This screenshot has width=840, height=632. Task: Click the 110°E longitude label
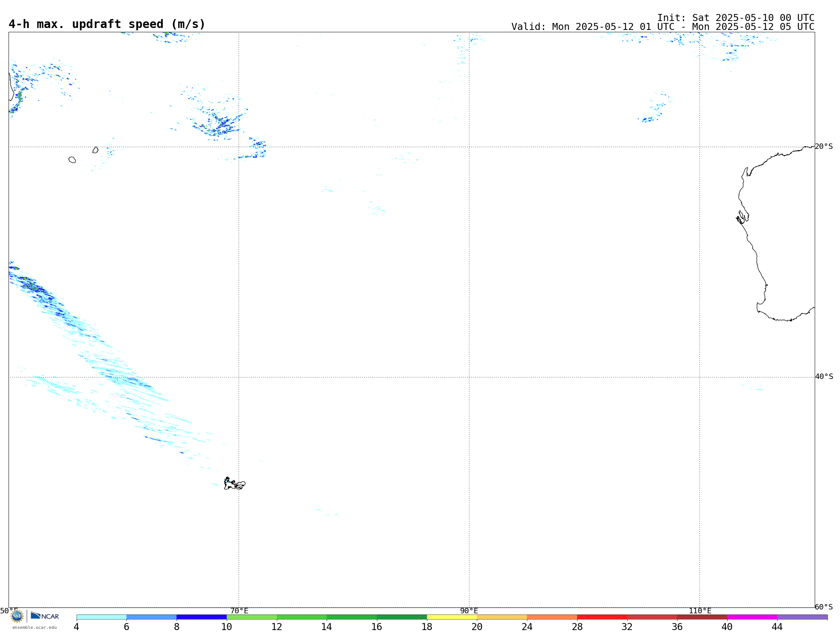pos(700,611)
